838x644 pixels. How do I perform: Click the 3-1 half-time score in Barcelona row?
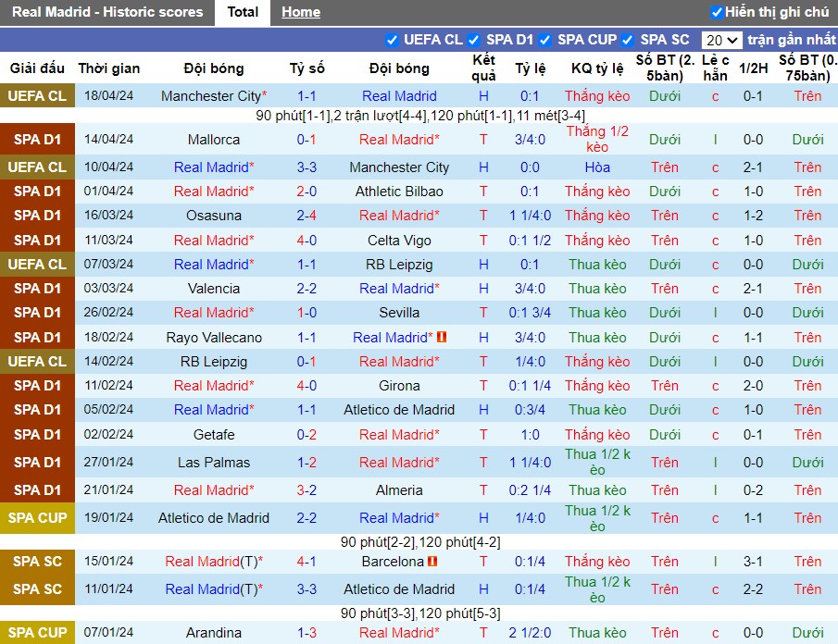coord(754,562)
